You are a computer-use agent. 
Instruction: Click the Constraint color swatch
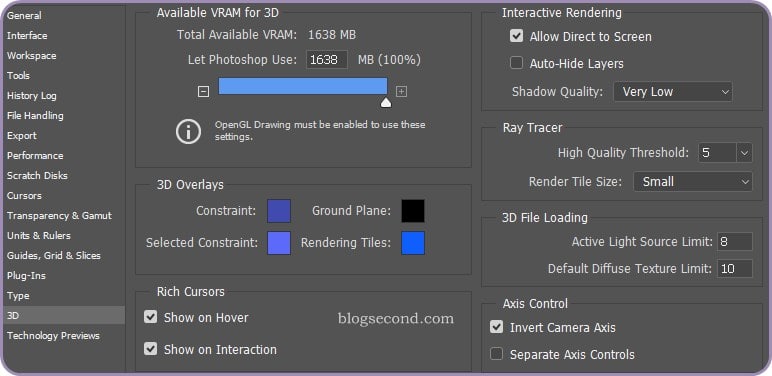pyautogui.click(x=279, y=211)
